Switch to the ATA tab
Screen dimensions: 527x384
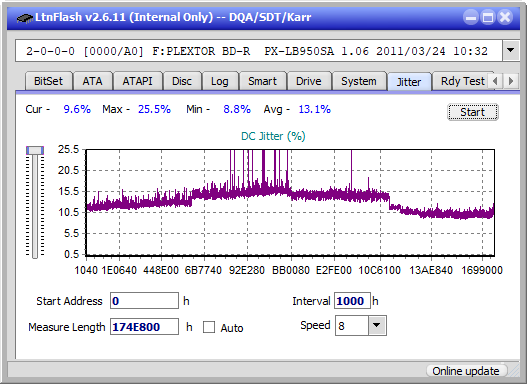tap(92, 81)
